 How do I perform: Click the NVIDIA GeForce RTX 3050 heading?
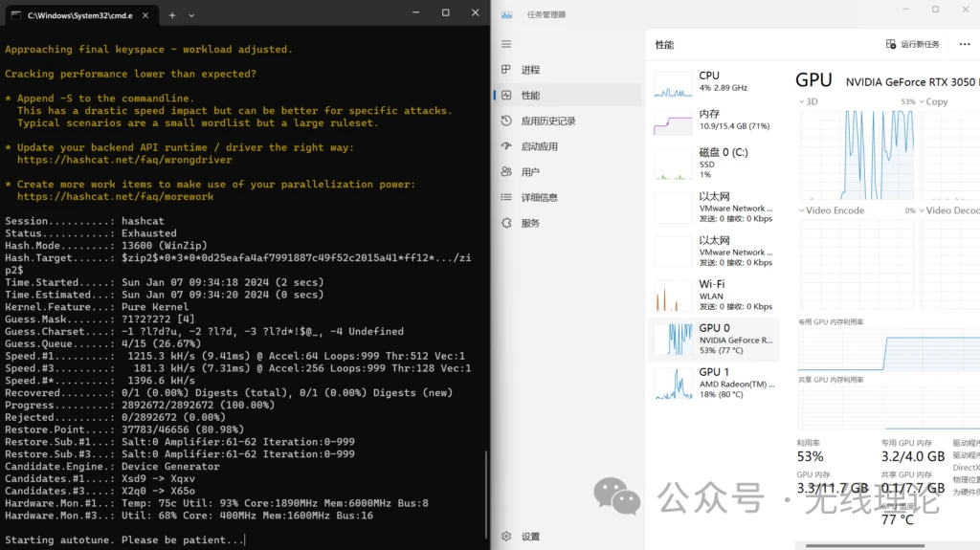(910, 82)
